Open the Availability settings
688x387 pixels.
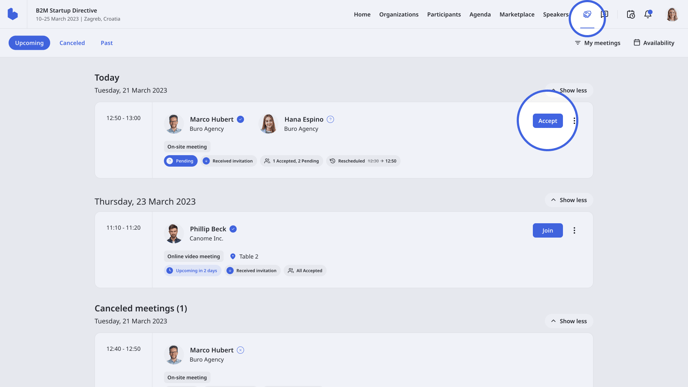pos(654,43)
